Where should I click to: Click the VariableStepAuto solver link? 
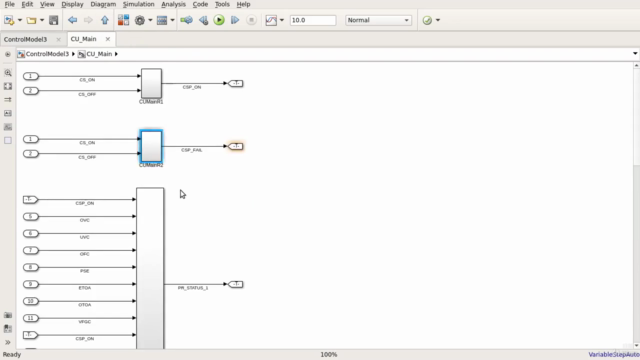tap(613, 354)
